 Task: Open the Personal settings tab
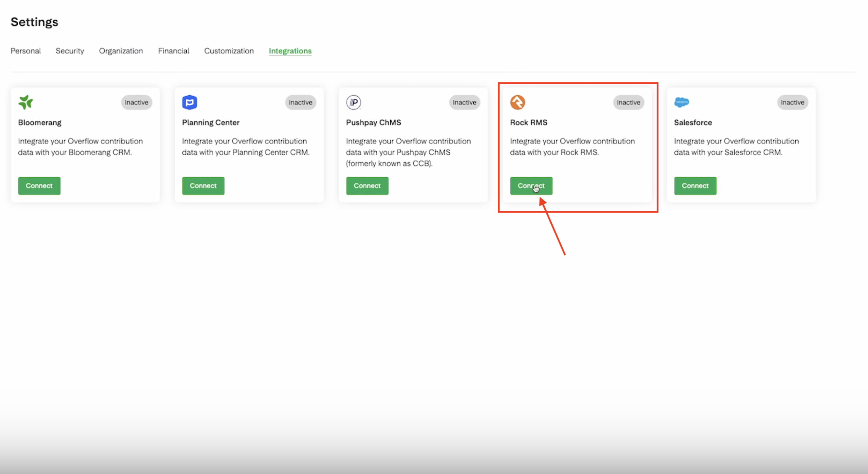click(25, 51)
